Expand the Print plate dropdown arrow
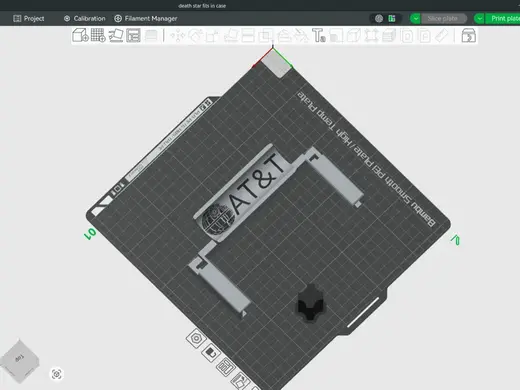 [x=479, y=19]
